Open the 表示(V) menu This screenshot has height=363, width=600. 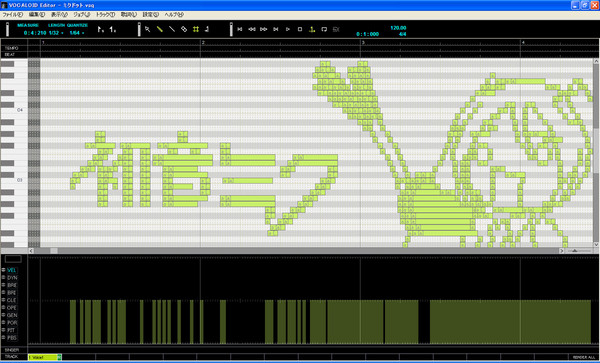pos(59,15)
